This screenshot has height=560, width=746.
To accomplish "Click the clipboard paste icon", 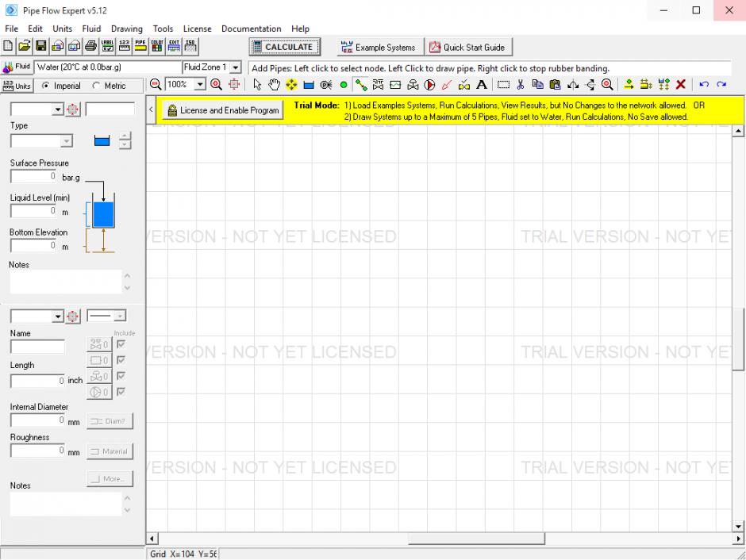I will tap(555, 85).
